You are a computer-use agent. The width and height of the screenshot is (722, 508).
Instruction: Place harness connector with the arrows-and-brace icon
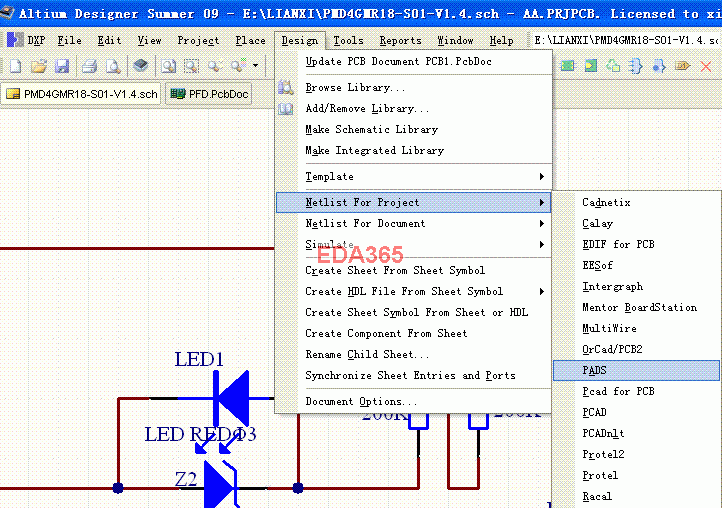click(x=636, y=66)
